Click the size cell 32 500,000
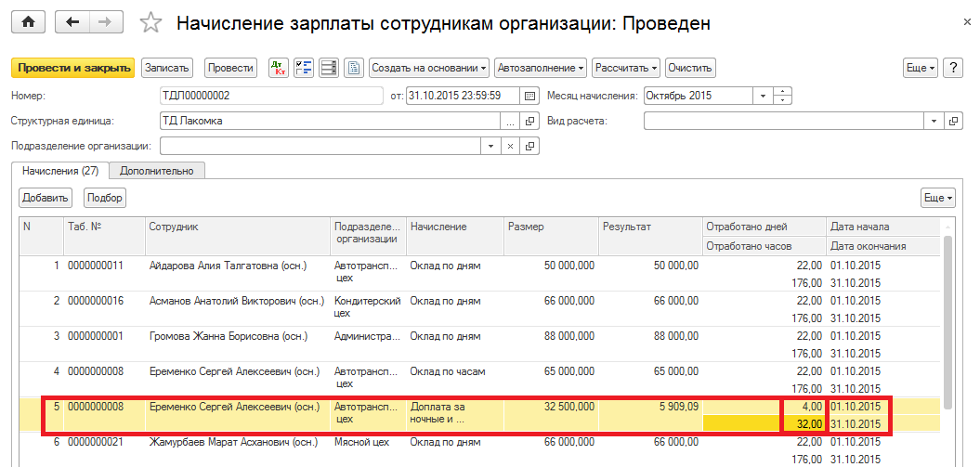 551,413
